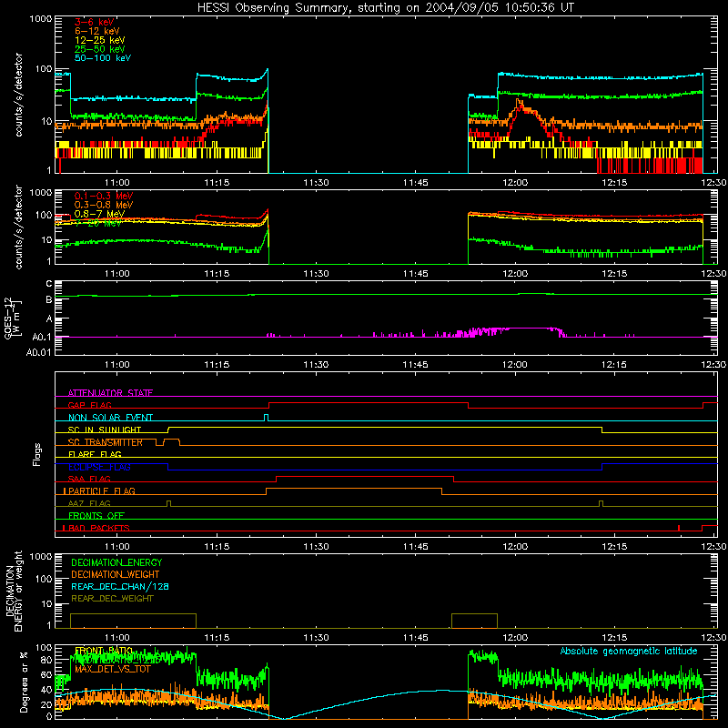Click the vertical Flags axis title

(37, 454)
